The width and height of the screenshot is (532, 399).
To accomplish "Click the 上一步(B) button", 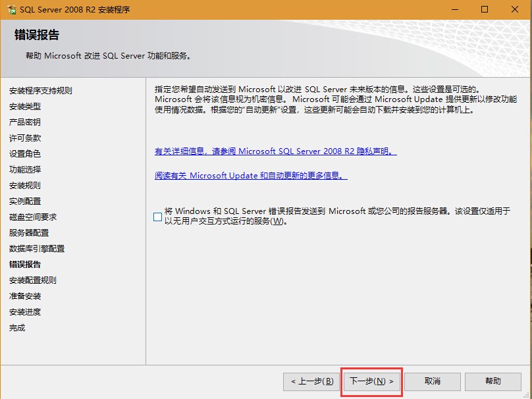I will (311, 381).
